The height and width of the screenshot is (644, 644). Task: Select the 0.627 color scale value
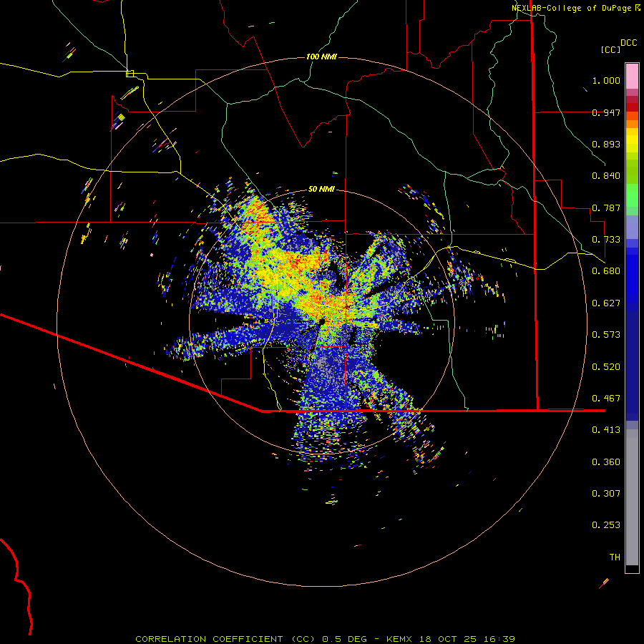tap(606, 303)
